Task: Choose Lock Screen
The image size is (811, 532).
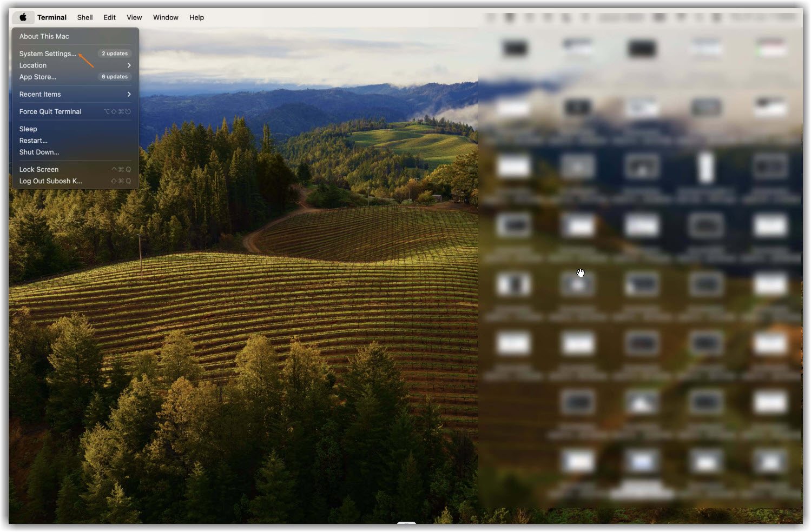Action: pyautogui.click(x=75, y=169)
